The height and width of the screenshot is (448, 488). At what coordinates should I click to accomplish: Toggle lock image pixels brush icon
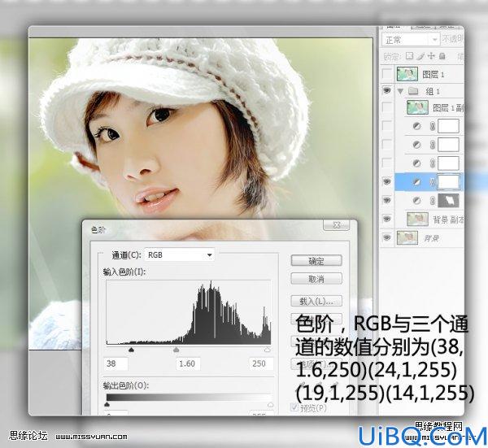click(x=420, y=56)
